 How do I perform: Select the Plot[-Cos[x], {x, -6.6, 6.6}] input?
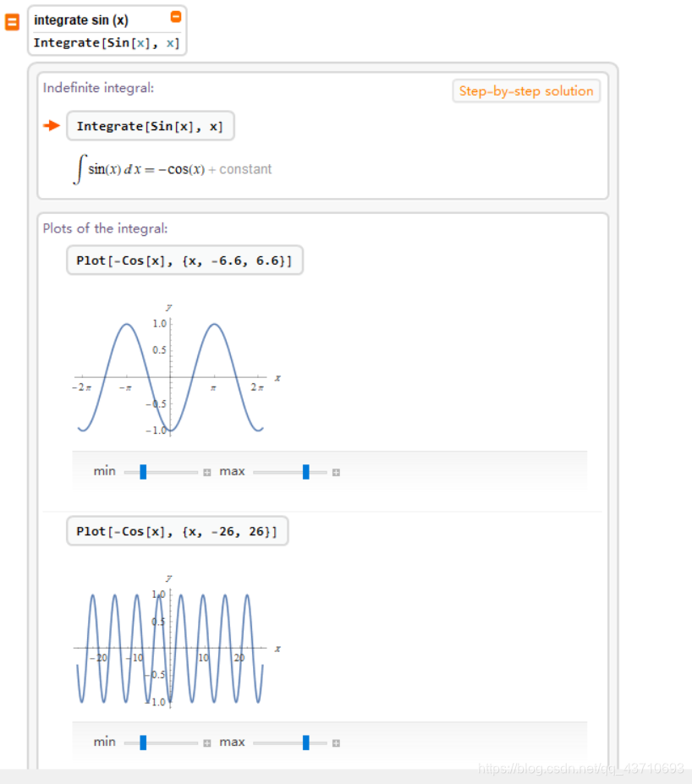184,260
